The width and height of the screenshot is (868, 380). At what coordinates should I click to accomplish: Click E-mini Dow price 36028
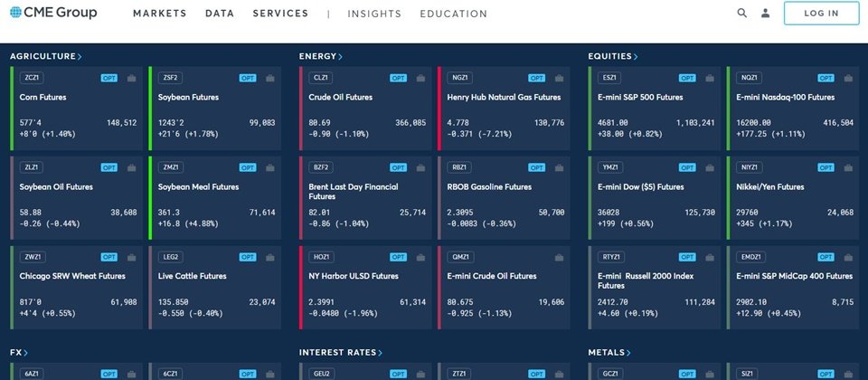click(609, 212)
